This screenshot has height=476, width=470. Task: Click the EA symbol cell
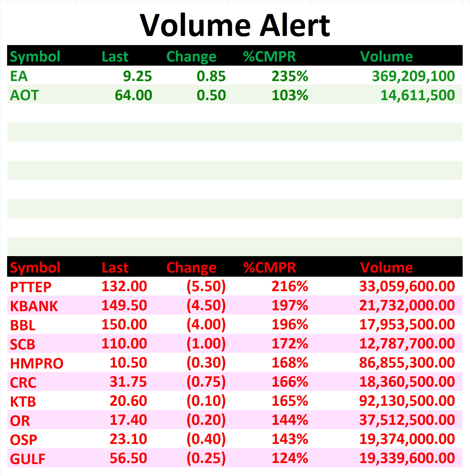point(19,76)
